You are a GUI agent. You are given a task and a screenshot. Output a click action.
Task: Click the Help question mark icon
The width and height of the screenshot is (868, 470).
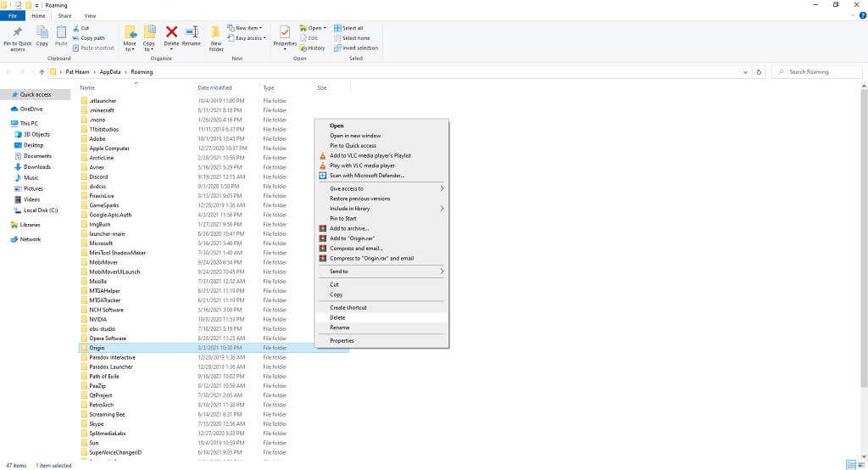[862, 15]
